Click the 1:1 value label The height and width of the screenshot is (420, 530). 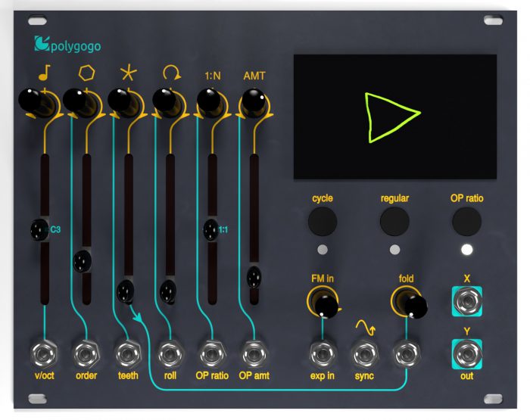(223, 230)
